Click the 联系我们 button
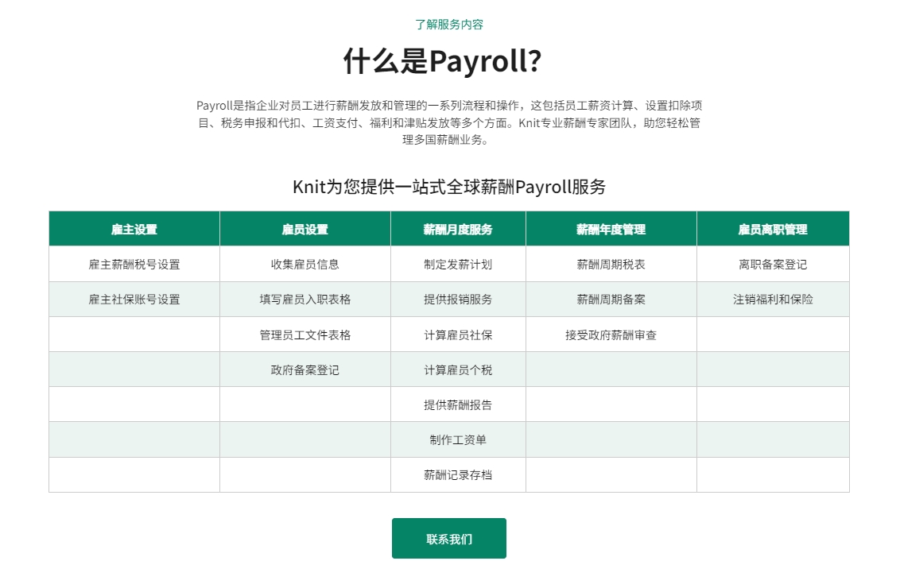 tap(449, 538)
